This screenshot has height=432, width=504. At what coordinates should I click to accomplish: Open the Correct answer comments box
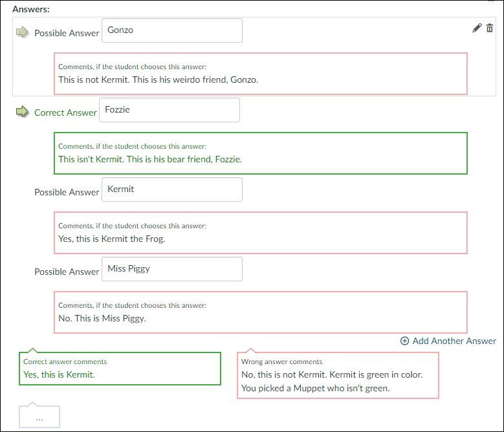tap(120, 369)
